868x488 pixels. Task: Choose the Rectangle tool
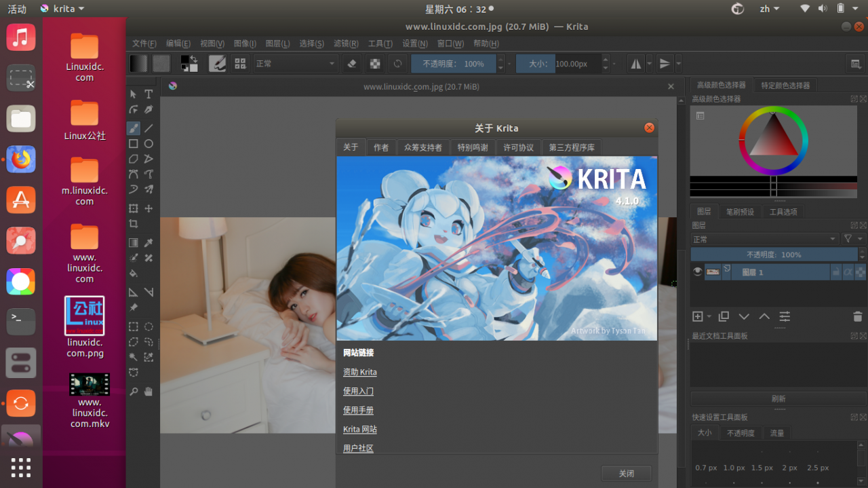coord(134,143)
